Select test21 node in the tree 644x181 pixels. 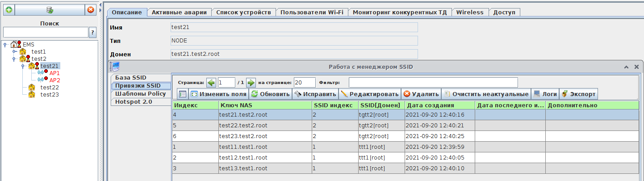click(49, 66)
